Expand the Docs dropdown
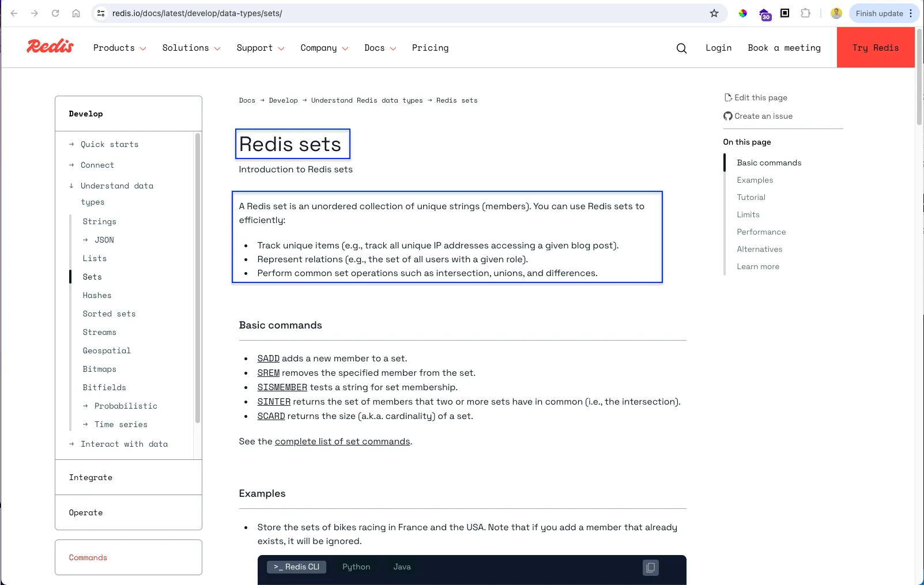Screen dimensions: 924x585 (x=380, y=48)
